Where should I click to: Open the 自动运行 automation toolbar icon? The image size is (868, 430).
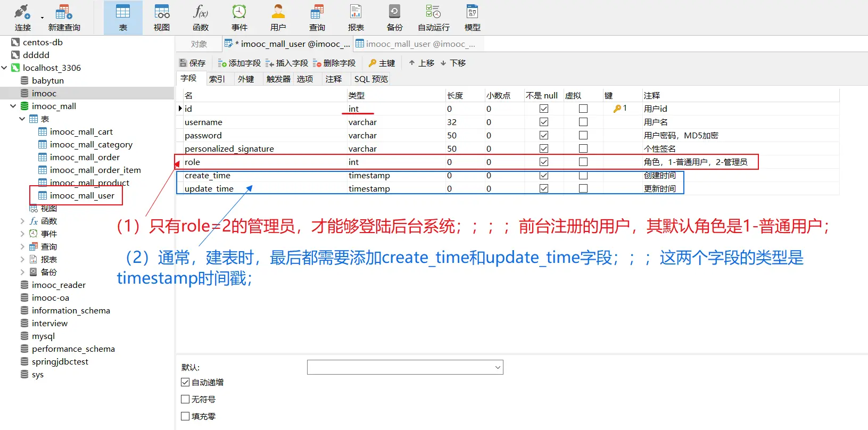[434, 18]
